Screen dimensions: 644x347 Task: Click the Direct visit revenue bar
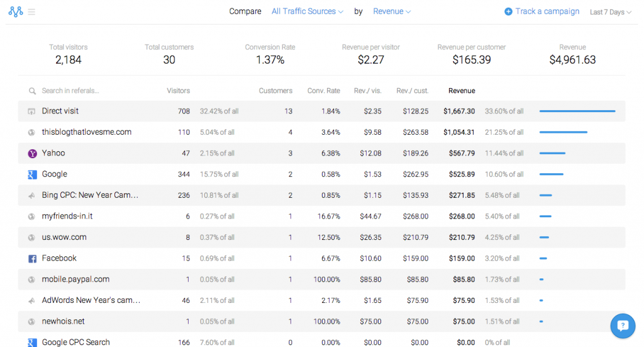(x=577, y=111)
